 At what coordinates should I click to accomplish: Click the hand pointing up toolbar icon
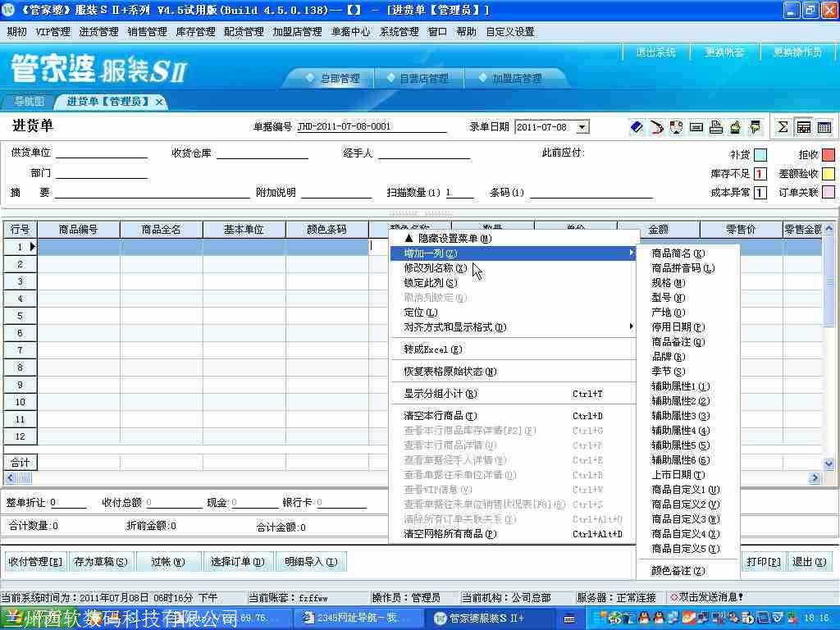736,127
